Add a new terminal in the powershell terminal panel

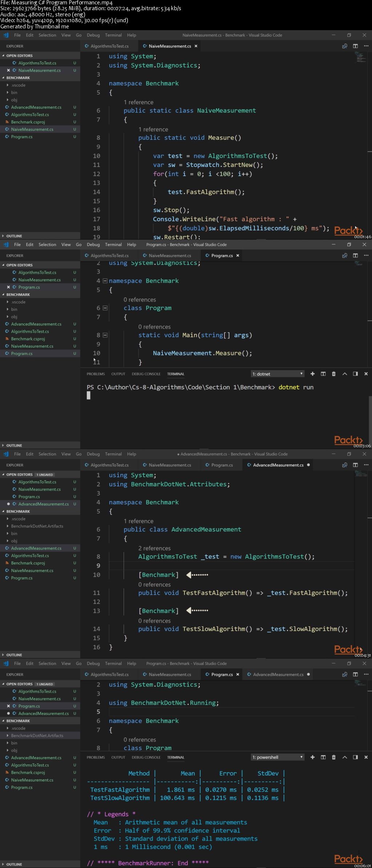click(312, 757)
